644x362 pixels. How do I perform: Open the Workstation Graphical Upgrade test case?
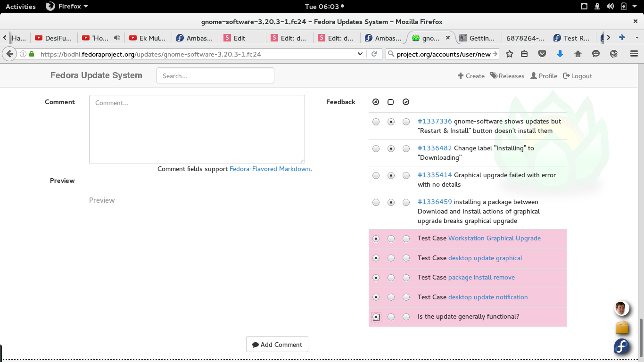click(495, 239)
